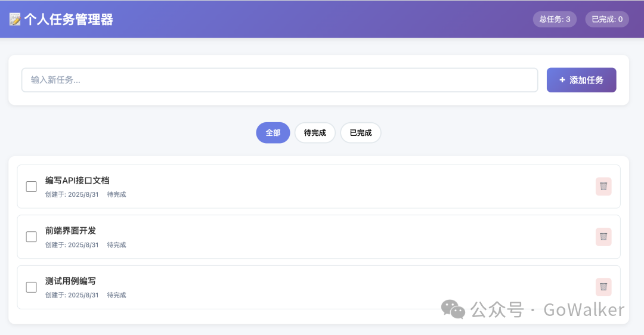Click the 总任务: 3 counter badge
This screenshot has height=335, width=644.
(x=555, y=19)
